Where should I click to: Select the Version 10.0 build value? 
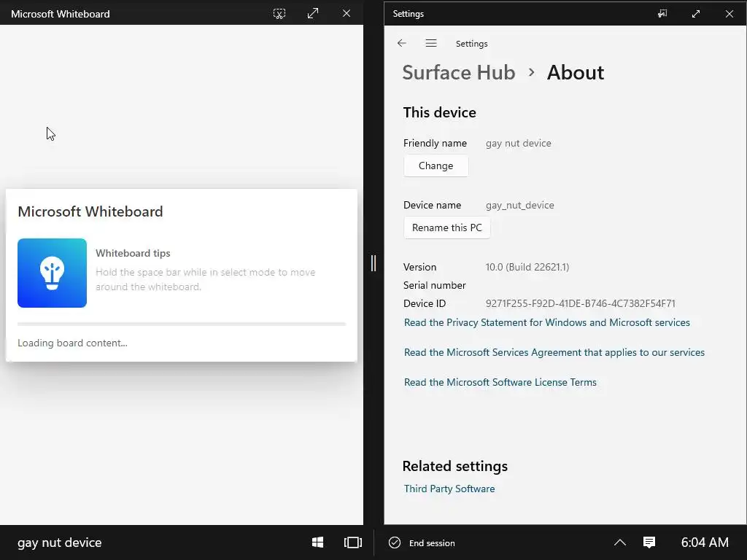[527, 267]
